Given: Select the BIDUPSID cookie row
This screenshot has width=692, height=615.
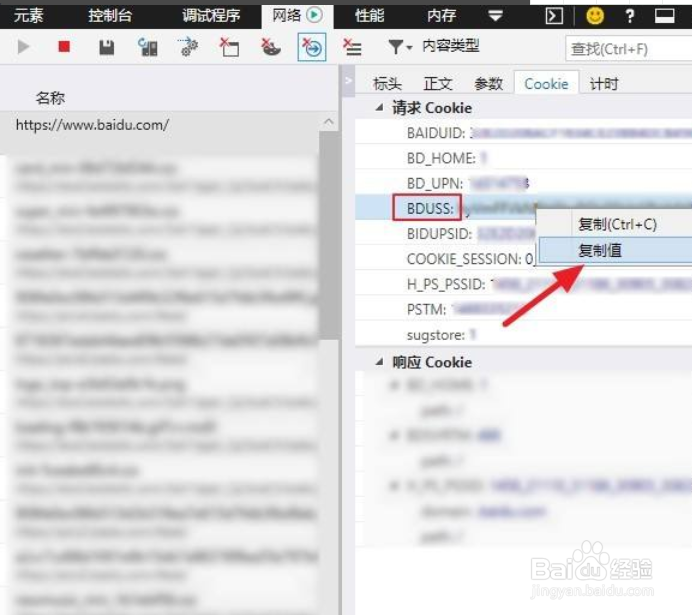Looking at the screenshot, I should click(x=446, y=233).
